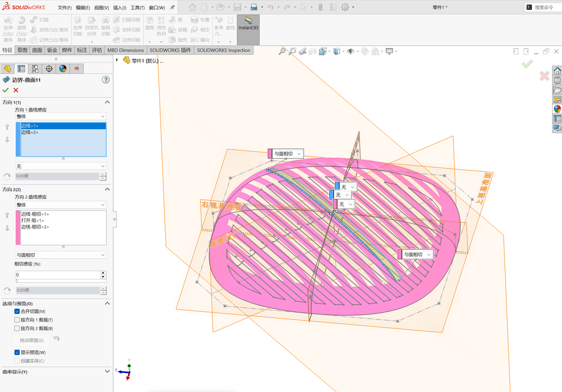
Task: Open the Options gear icon
Action: 345,7
